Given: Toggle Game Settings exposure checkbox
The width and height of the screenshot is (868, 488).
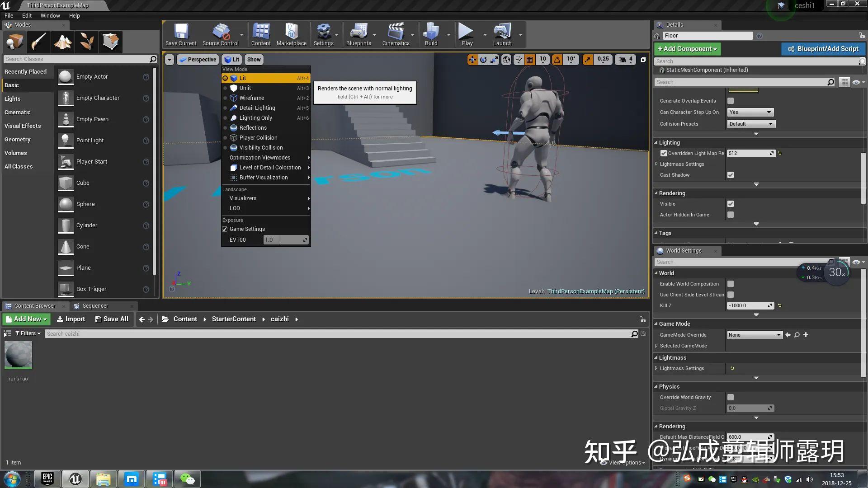Looking at the screenshot, I should pyautogui.click(x=225, y=229).
